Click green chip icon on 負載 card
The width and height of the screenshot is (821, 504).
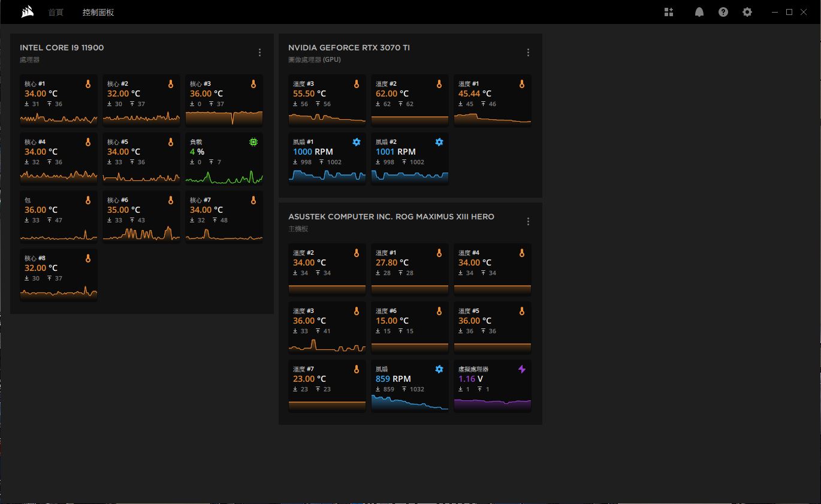click(x=253, y=142)
